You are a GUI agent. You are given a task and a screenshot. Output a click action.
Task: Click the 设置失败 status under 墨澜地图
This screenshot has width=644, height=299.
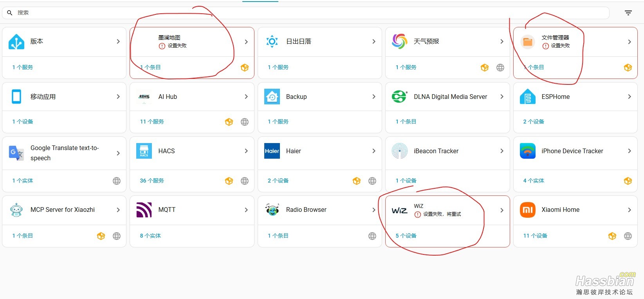click(177, 46)
